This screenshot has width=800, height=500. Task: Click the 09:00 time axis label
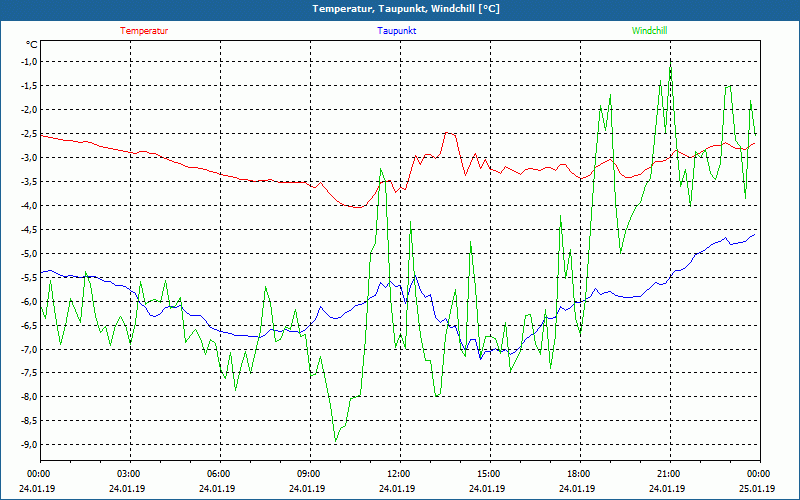coord(308,474)
